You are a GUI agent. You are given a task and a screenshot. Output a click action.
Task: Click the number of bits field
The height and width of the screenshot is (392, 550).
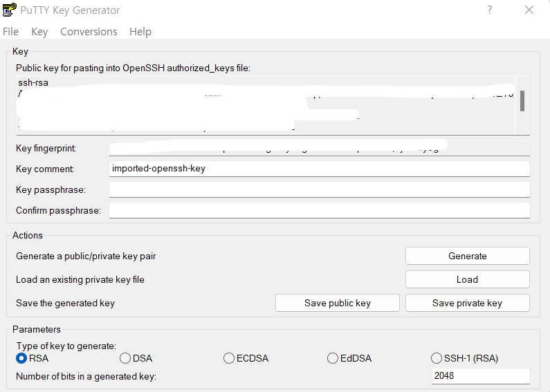coord(480,376)
